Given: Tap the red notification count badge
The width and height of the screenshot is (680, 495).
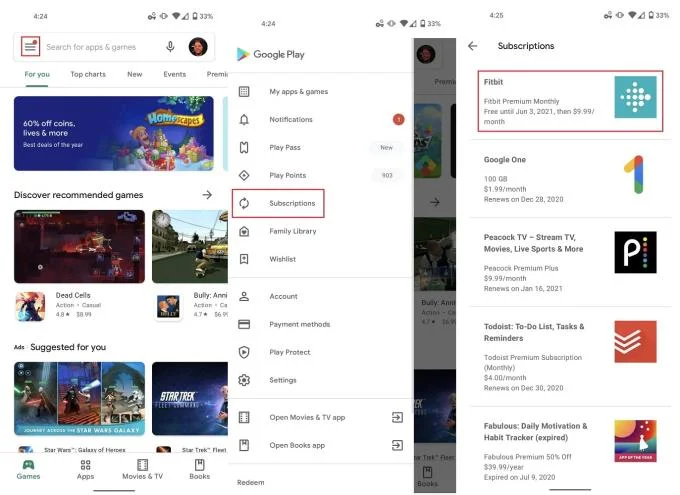Looking at the screenshot, I should pyautogui.click(x=398, y=119).
